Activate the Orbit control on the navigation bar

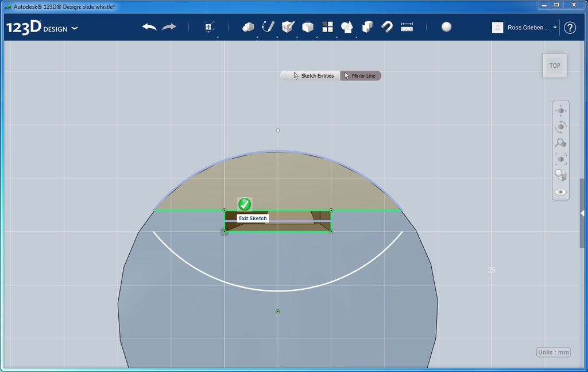point(560,127)
